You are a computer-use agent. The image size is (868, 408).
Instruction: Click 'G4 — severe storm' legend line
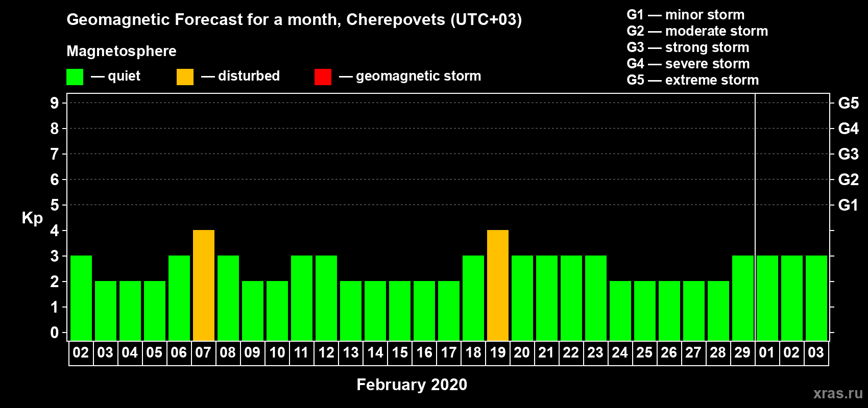coord(688,64)
